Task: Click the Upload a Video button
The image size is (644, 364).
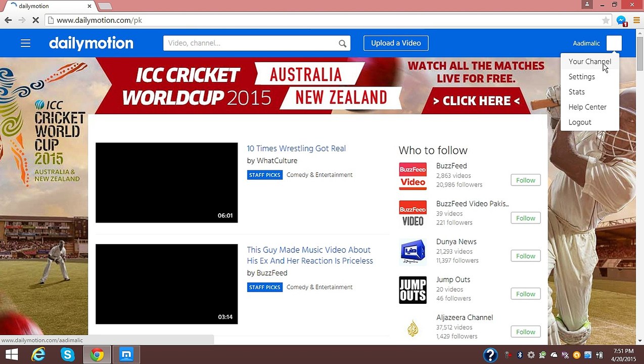Action: [x=396, y=43]
